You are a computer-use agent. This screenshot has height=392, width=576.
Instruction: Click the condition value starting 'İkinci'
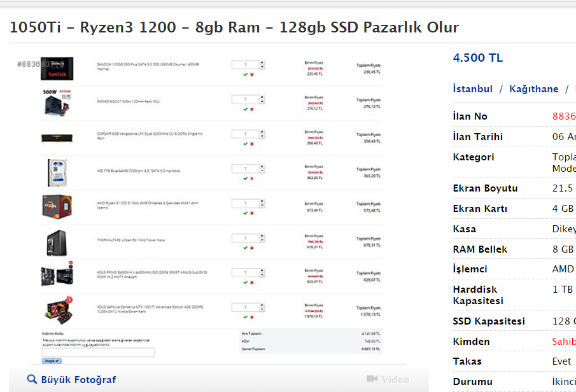(x=564, y=382)
